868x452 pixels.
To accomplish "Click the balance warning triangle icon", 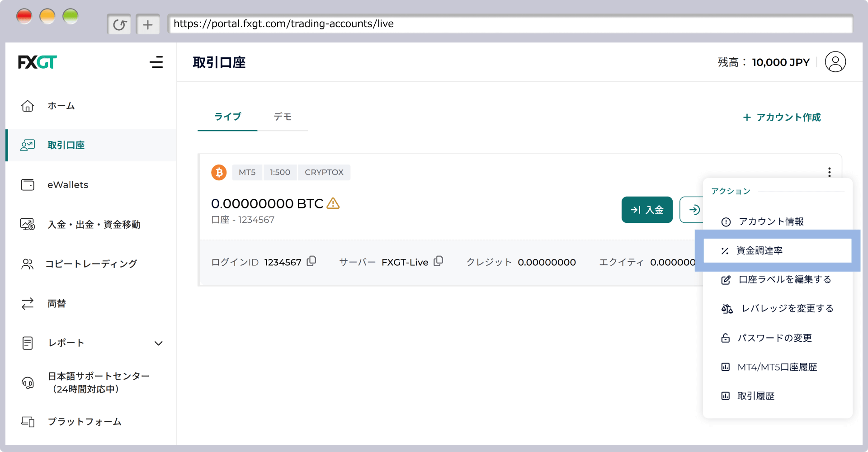I will coord(333,203).
